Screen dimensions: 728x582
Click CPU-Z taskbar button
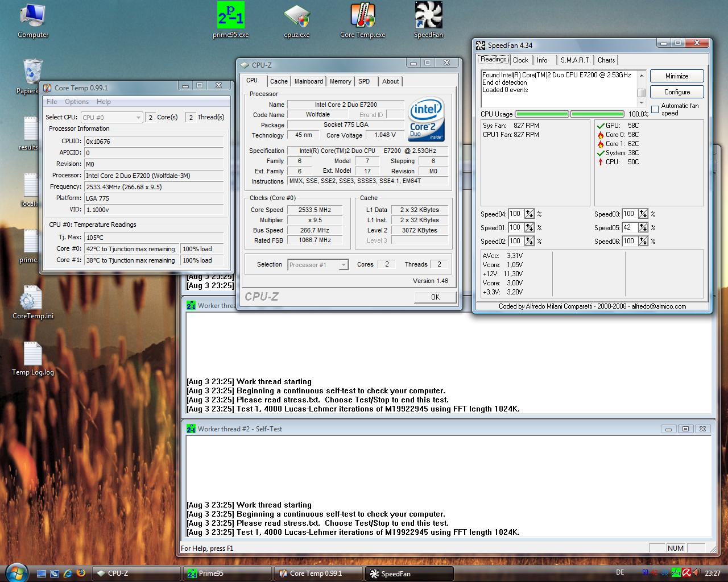tap(136, 573)
